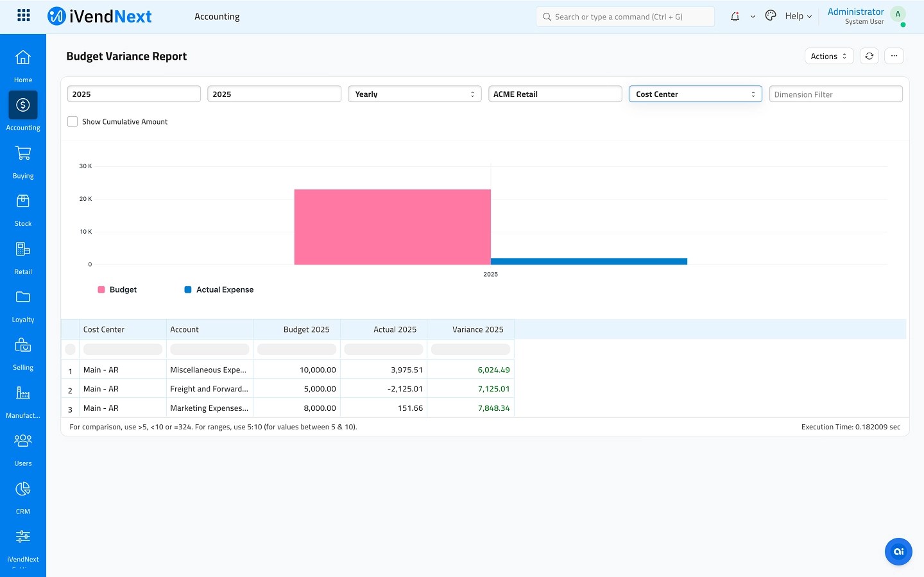Click the 151.66 actual cell
924x577 pixels.
point(384,408)
